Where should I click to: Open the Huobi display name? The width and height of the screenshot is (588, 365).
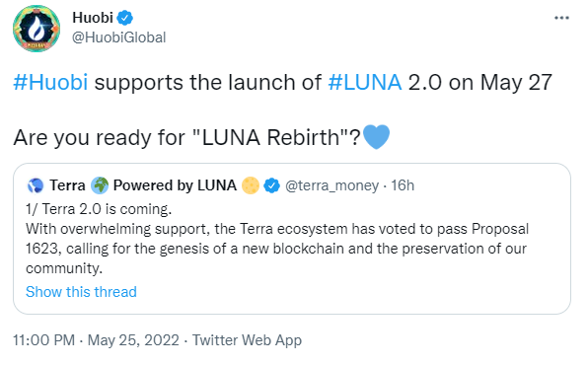93,18
